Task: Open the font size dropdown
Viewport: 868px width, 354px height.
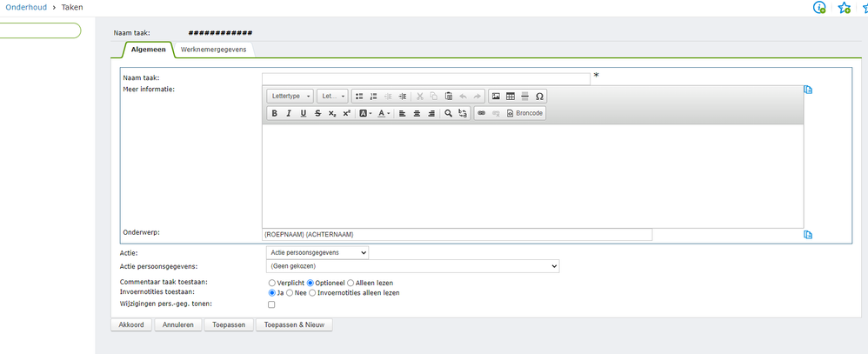Action: [333, 96]
